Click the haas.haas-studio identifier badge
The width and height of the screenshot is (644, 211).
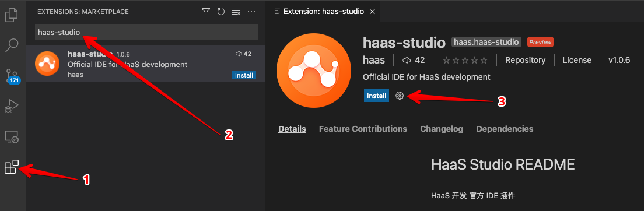tap(487, 42)
